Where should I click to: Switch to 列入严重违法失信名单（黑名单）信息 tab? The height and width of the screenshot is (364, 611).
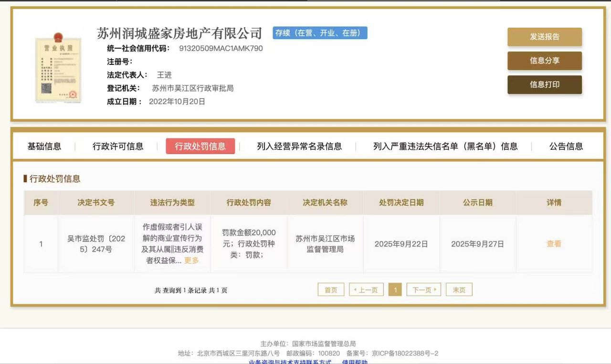click(445, 146)
